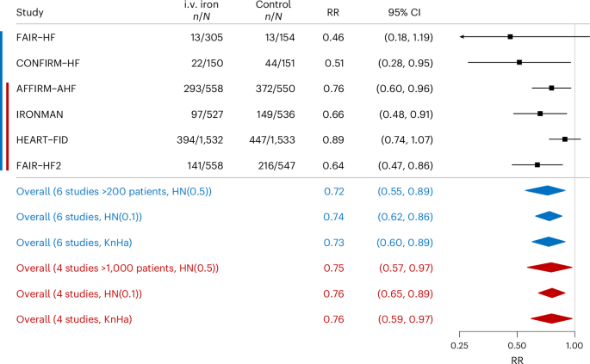This screenshot has width=590, height=364.
Task: Click blue diamond for 6 studies HN(0.5)
Action: click(x=545, y=191)
